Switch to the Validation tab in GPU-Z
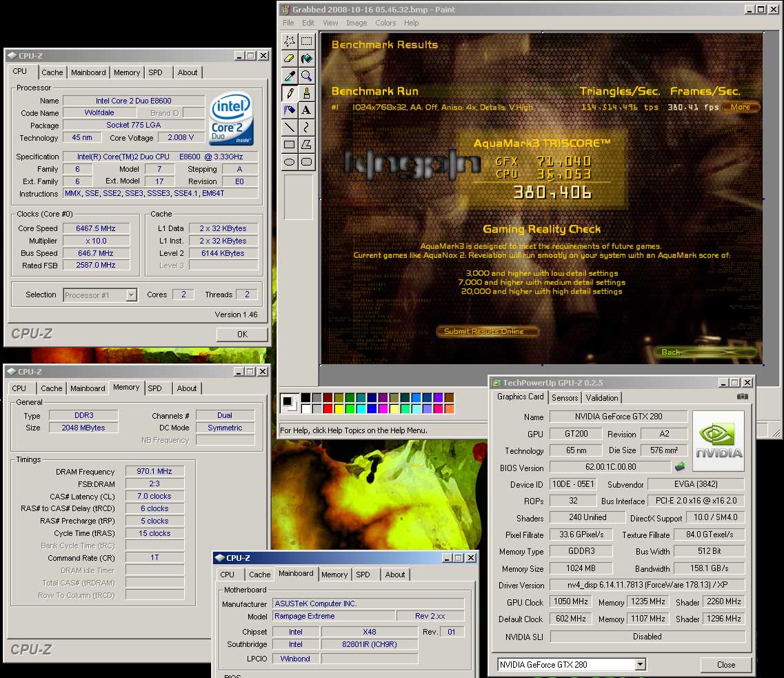 point(601,398)
